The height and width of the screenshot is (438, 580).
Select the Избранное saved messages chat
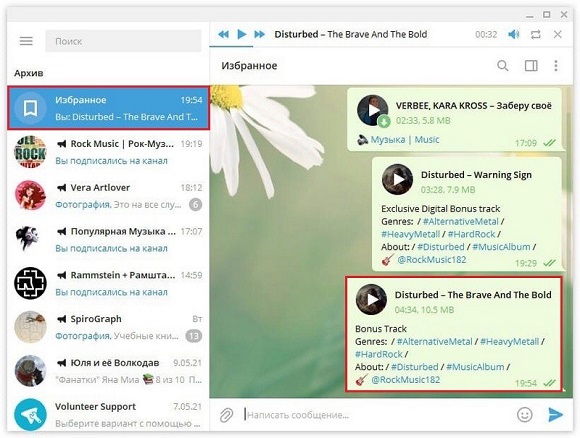click(x=108, y=108)
